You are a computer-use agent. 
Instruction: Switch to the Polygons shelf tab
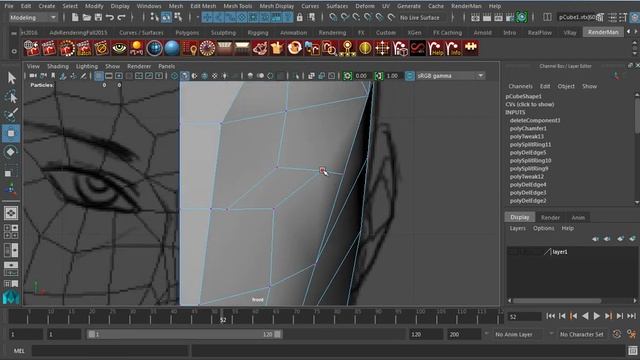[x=187, y=32]
